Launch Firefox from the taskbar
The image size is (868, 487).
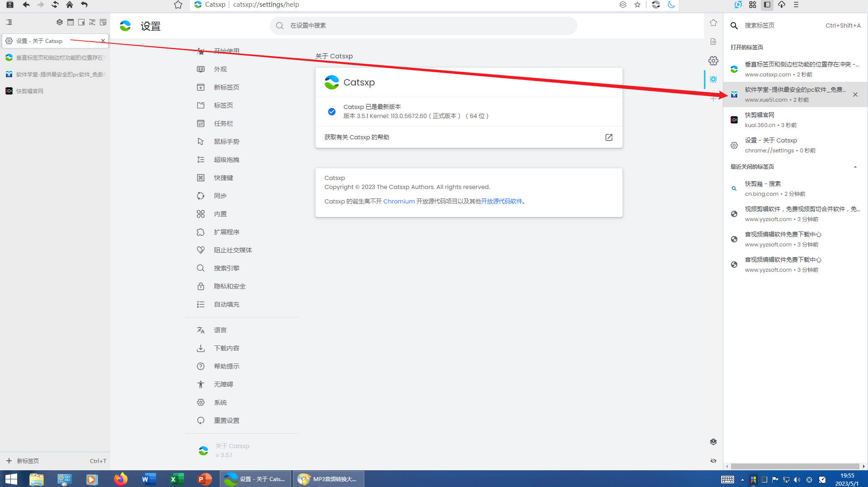pos(120,479)
